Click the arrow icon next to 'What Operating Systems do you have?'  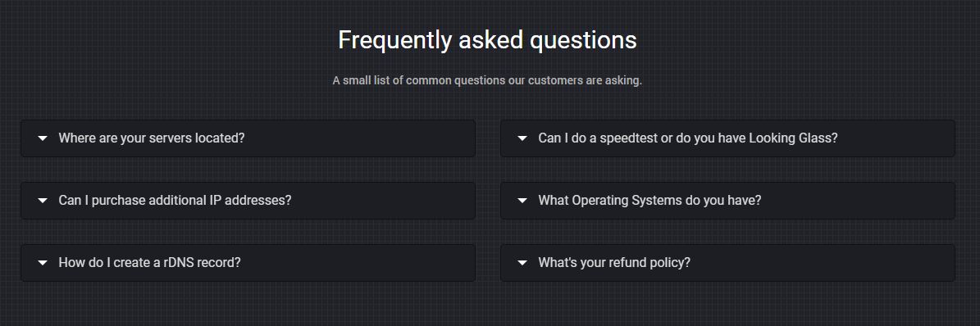click(x=522, y=201)
